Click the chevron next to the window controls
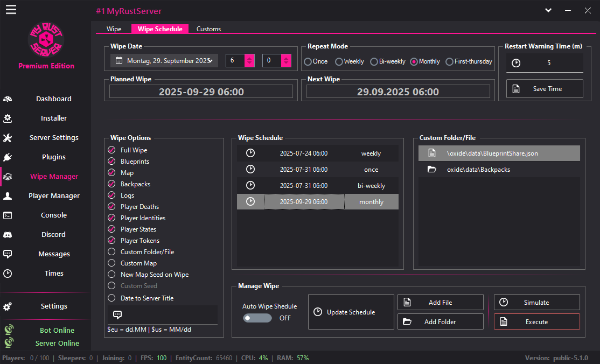This screenshot has width=600, height=364. 548,10
